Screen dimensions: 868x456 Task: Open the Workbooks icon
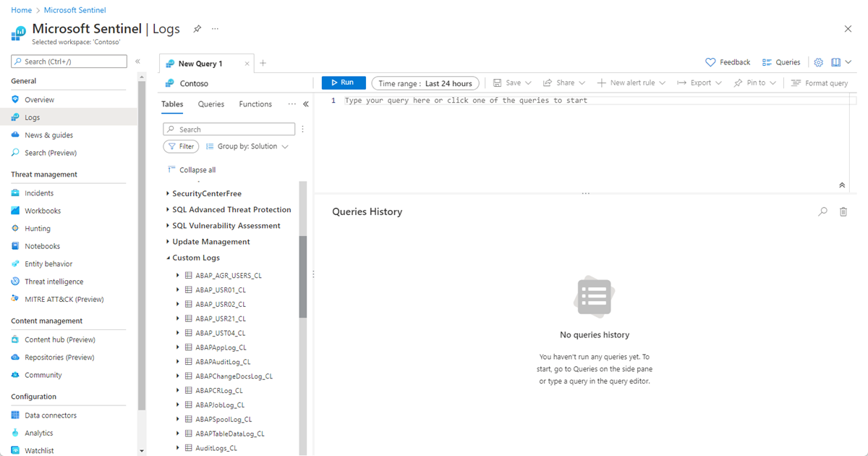16,211
